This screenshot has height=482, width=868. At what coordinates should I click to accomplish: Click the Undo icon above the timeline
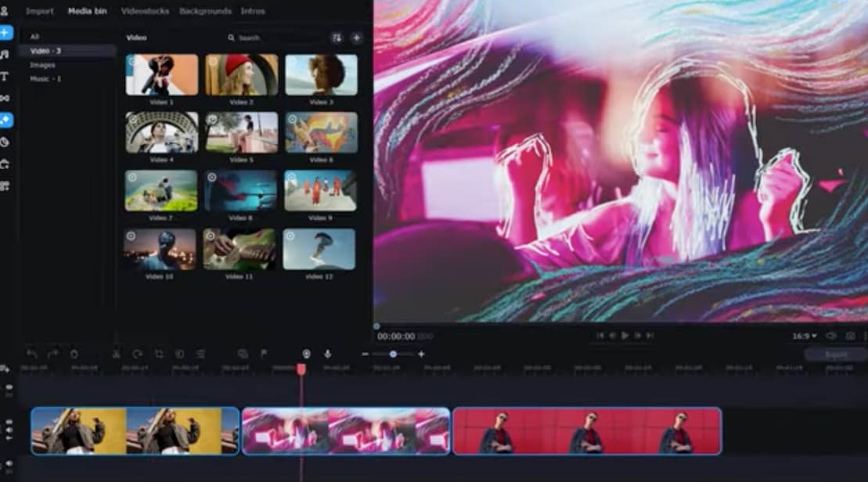pyautogui.click(x=31, y=354)
